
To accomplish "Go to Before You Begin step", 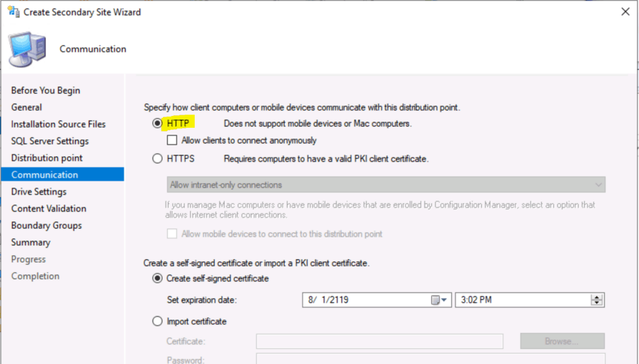I will (x=46, y=90).
